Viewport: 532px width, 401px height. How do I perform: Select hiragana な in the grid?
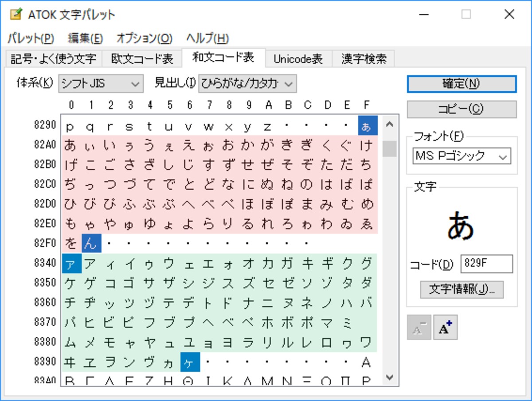pyautogui.click(x=229, y=184)
